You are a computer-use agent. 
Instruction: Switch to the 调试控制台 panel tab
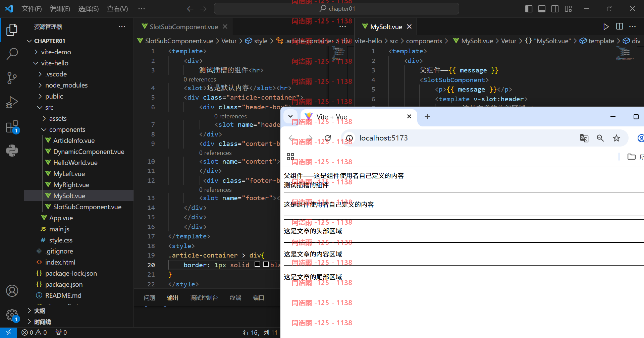[204, 298]
